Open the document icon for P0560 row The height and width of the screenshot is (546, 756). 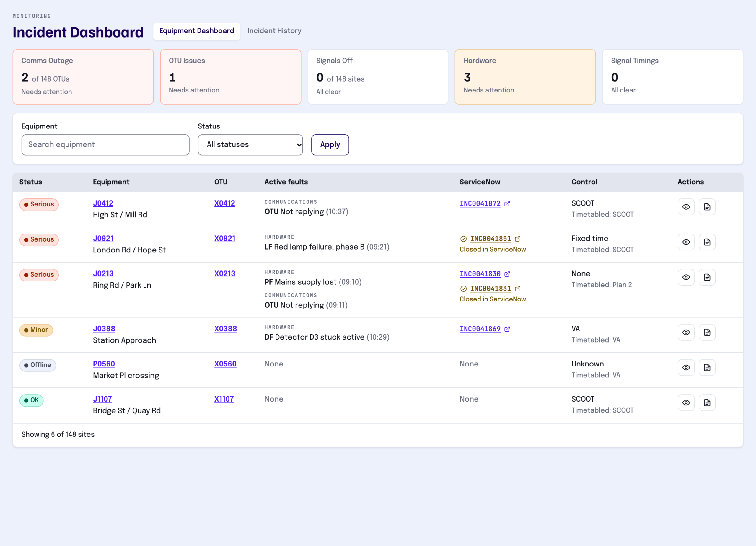[707, 368]
